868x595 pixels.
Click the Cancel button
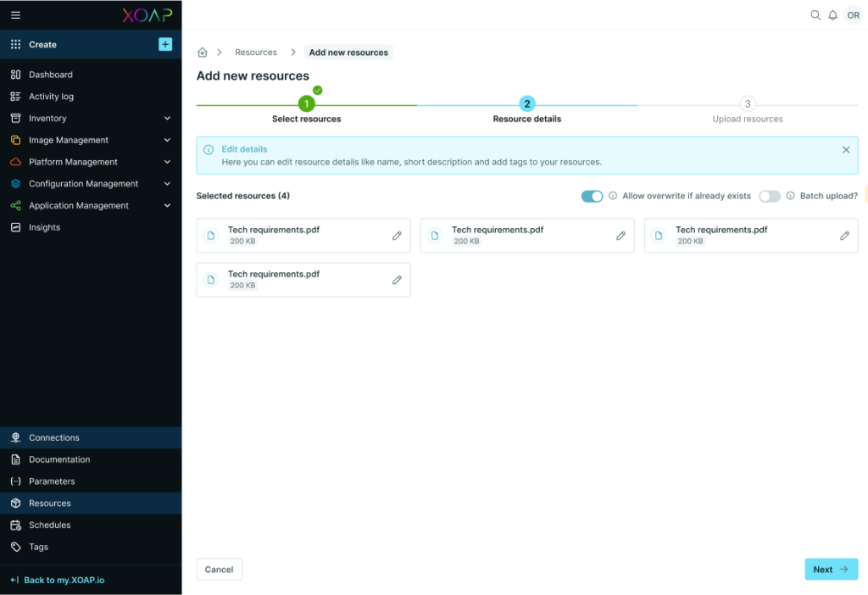pyautogui.click(x=220, y=569)
